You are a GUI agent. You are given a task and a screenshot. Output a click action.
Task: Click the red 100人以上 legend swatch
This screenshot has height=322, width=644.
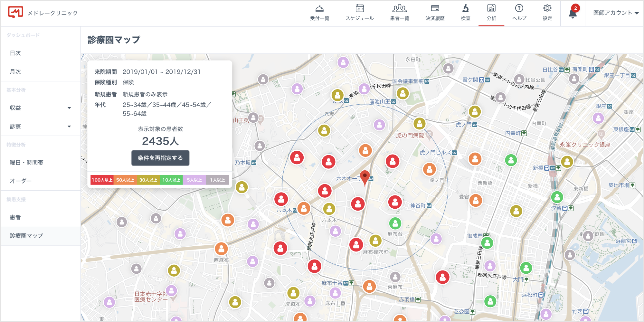(102, 180)
